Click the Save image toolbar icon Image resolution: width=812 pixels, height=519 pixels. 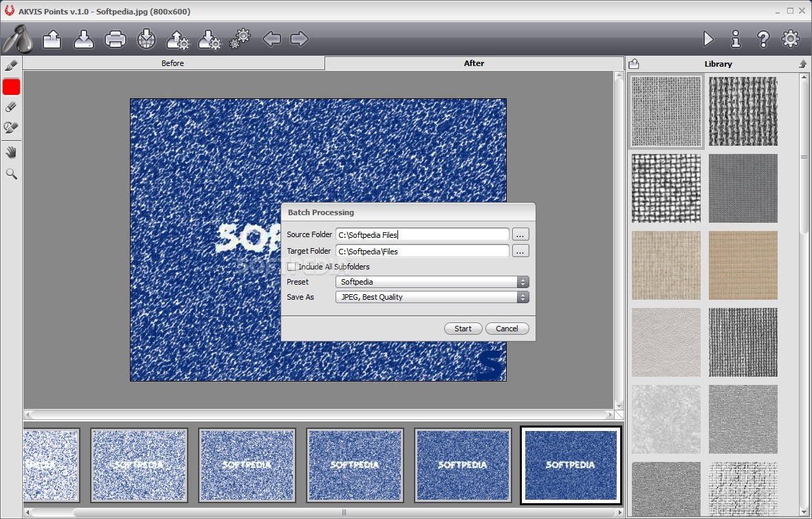pyautogui.click(x=83, y=39)
